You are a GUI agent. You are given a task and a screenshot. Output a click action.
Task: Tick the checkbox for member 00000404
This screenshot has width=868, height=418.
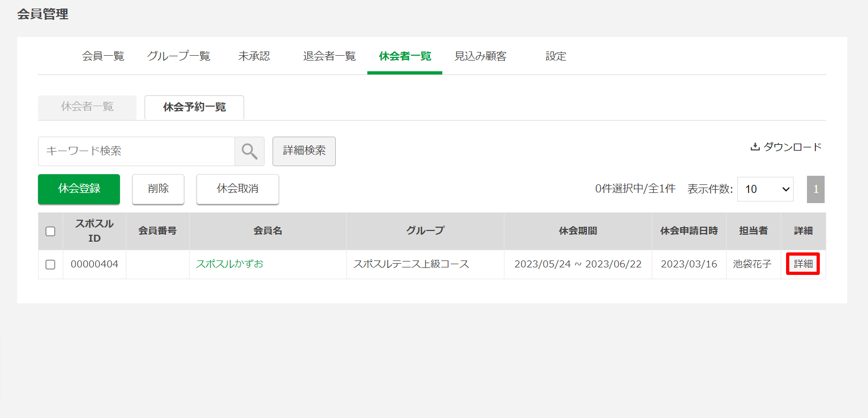50,265
